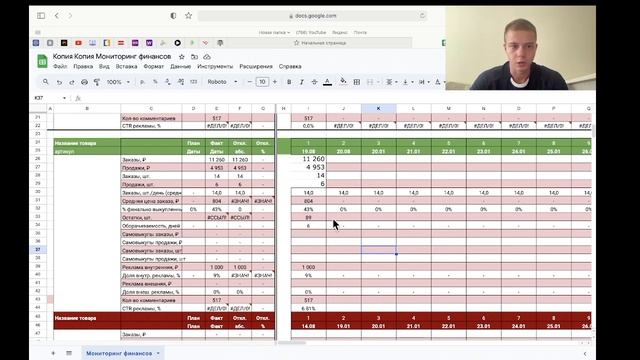Open the Вставка menu

126,66
